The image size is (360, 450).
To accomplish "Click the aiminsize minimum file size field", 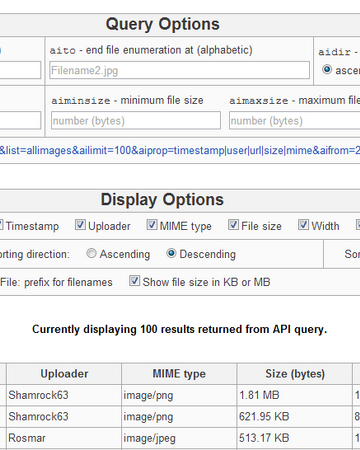I will coord(136,120).
